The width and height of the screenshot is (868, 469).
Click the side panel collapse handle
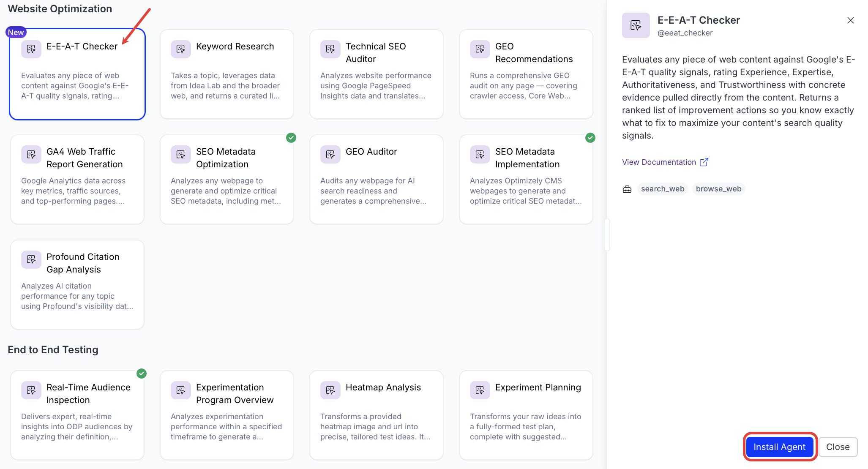pos(607,235)
